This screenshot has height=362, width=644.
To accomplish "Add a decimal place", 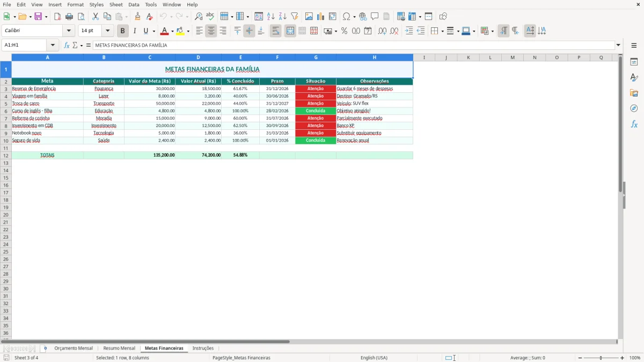I will pos(382,31).
